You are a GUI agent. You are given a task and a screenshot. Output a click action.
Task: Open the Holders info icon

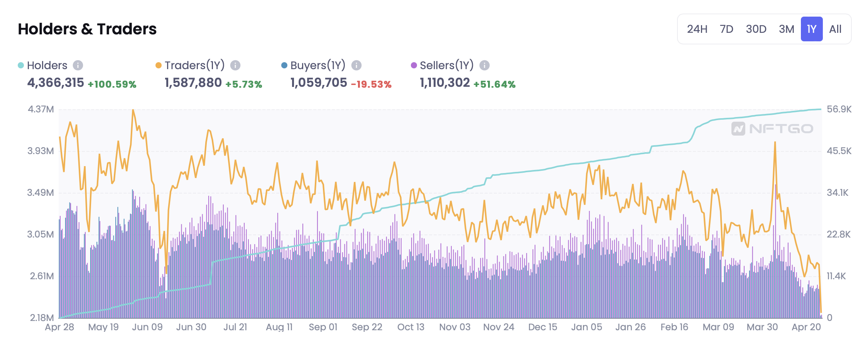point(78,65)
